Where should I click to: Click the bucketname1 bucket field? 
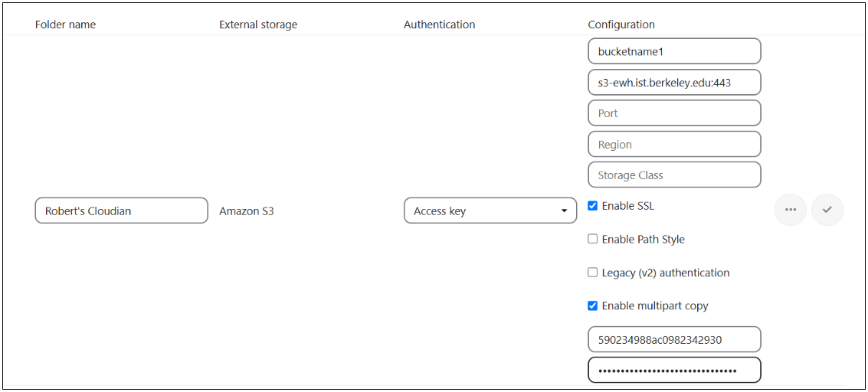674,51
